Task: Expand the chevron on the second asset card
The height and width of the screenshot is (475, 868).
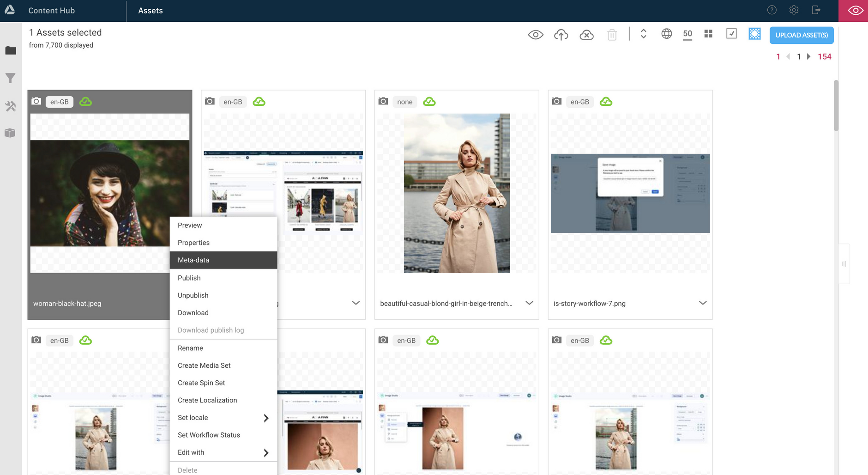Action: point(356,303)
